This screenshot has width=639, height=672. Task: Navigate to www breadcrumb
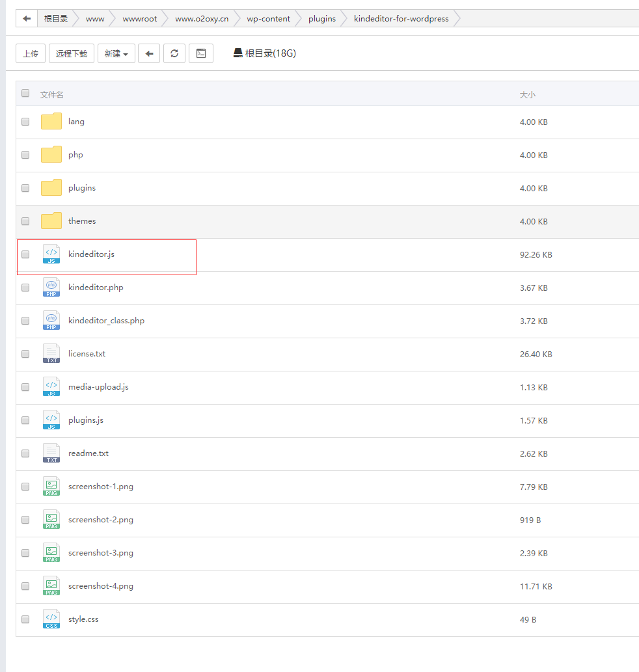click(95, 19)
